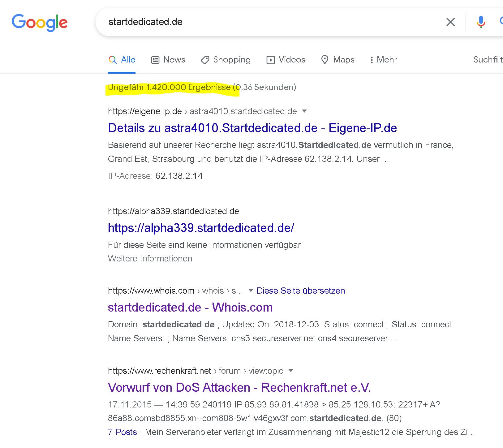Image resolution: width=503 pixels, height=448 pixels.
Task: Switch to the Shopping tab
Action: coord(226,60)
